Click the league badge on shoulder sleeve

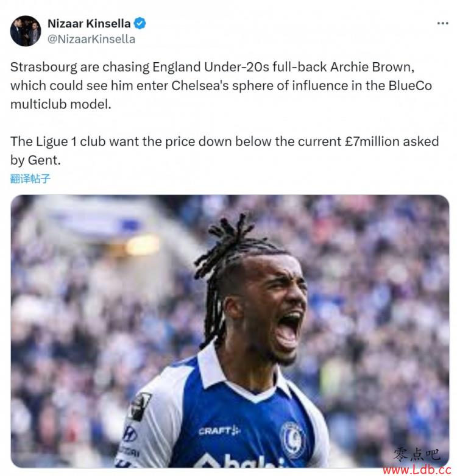click(x=140, y=406)
